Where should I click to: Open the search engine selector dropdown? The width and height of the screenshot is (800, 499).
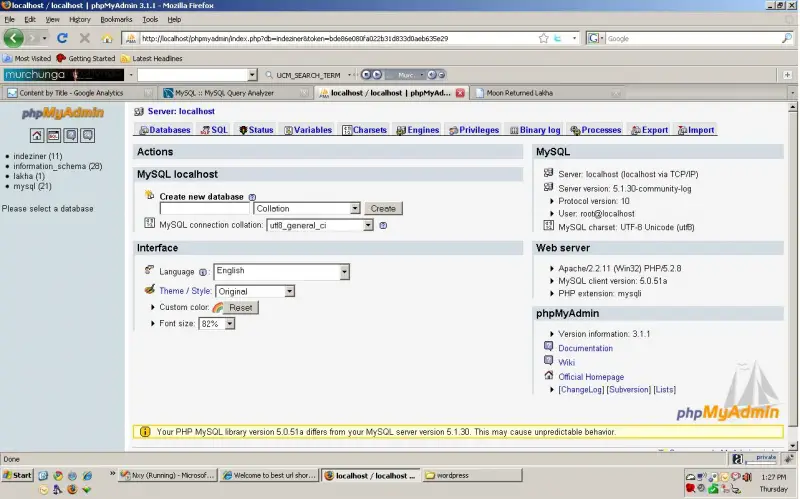coord(594,38)
